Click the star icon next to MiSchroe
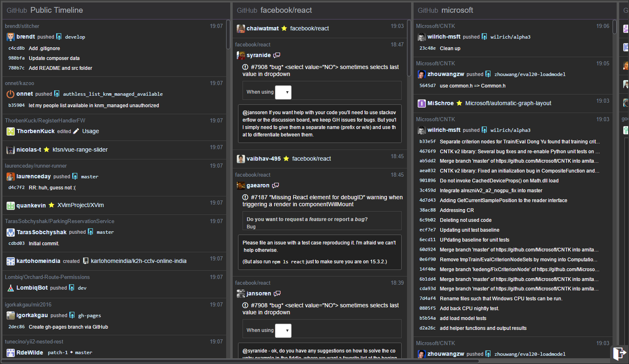 (x=459, y=103)
